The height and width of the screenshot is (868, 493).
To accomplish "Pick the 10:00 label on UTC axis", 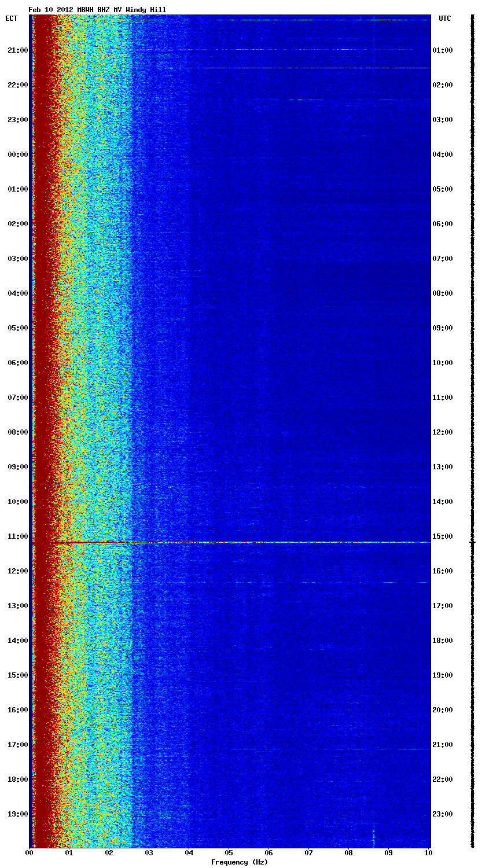I will (443, 363).
